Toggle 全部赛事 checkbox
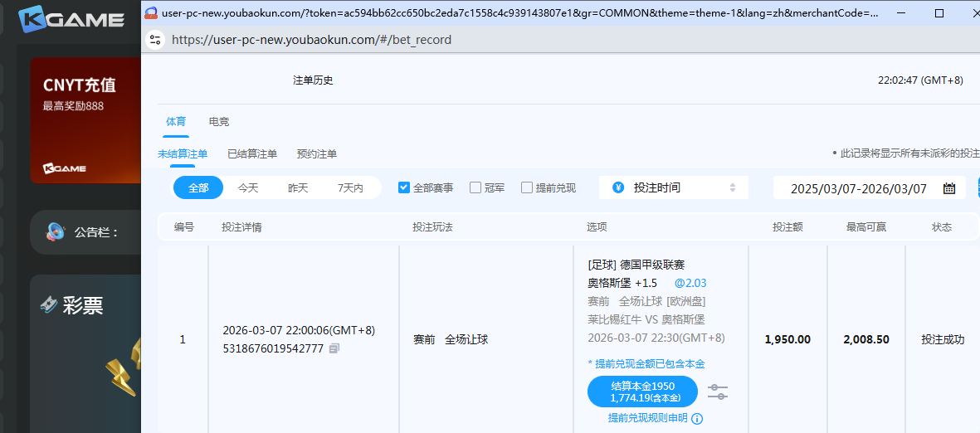Viewport: 980px width, 433px height. pyautogui.click(x=404, y=187)
